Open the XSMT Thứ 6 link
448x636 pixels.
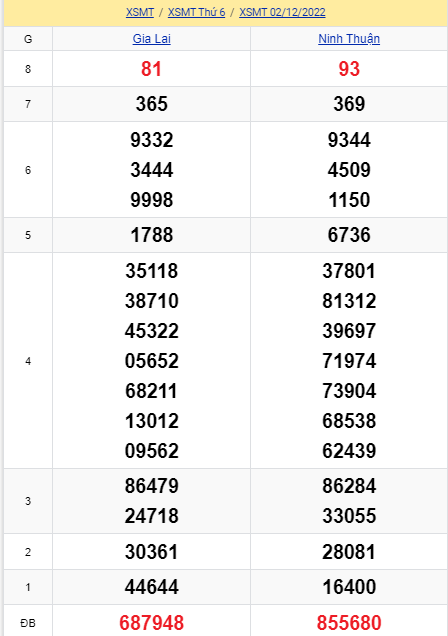[197, 12]
